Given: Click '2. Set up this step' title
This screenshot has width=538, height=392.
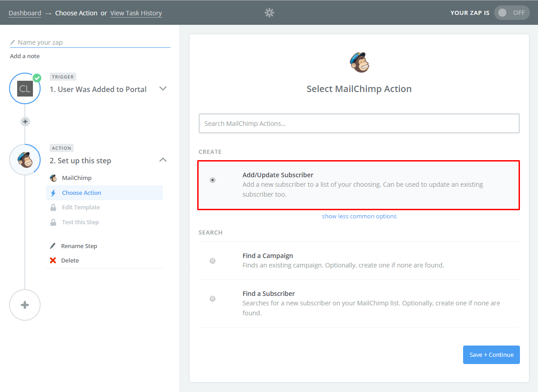Looking at the screenshot, I should coord(80,161).
